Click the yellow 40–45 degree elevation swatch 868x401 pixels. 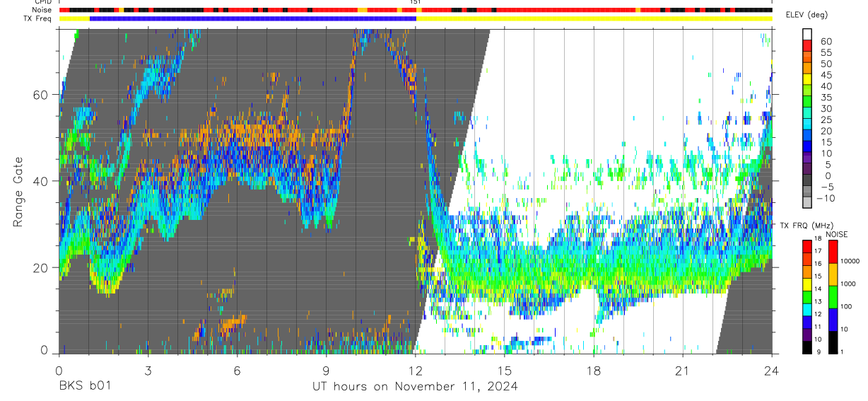click(x=807, y=79)
